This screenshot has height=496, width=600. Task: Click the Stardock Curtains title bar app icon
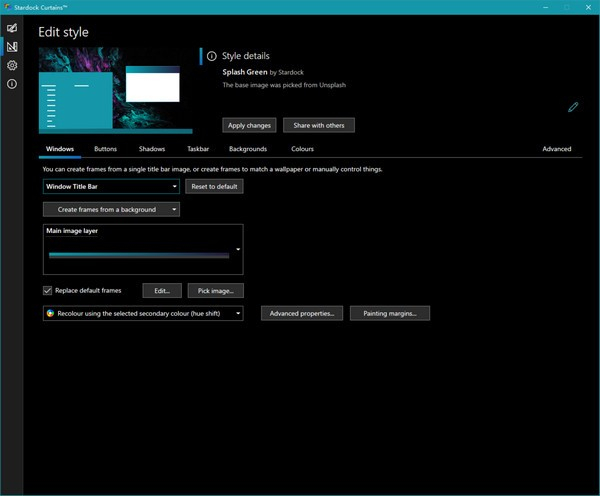(x=8, y=6)
